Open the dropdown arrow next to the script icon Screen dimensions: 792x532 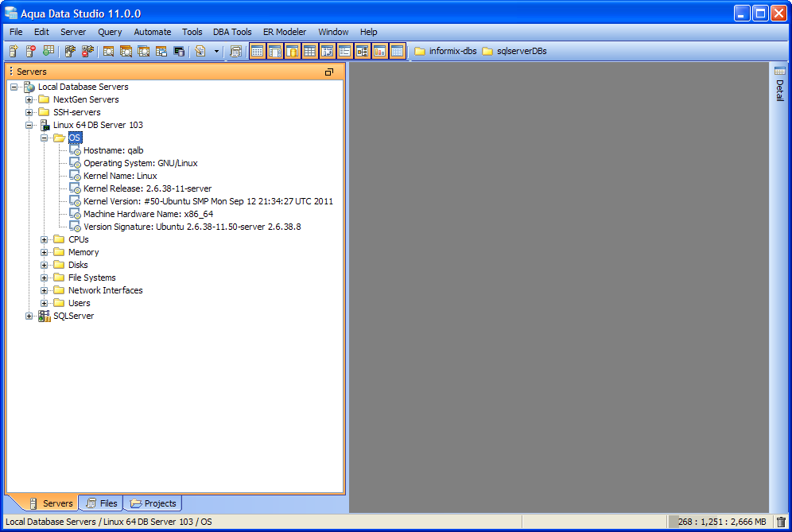(x=217, y=51)
